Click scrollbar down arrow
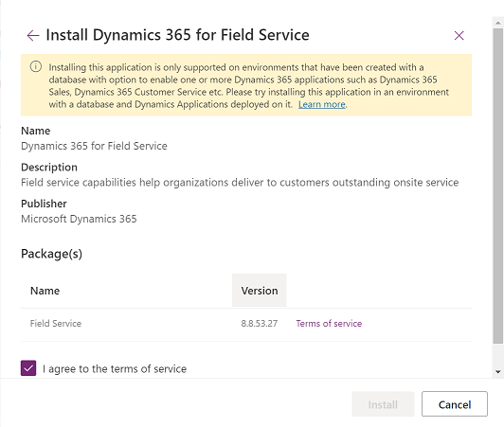Image resolution: width=504 pixels, height=427 pixels. [498, 372]
